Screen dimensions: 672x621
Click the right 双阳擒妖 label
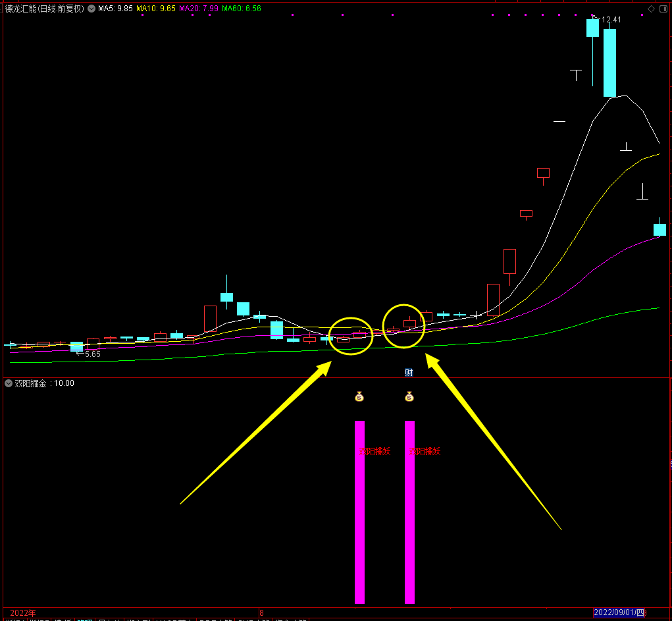[x=425, y=451]
